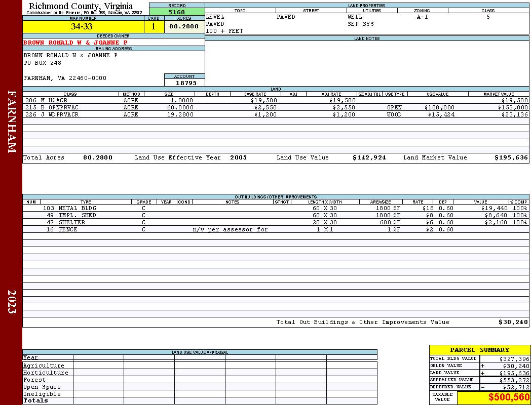The image size is (532, 405).
Task: Click the Deferred Value $52,712
Action: coord(516,387)
